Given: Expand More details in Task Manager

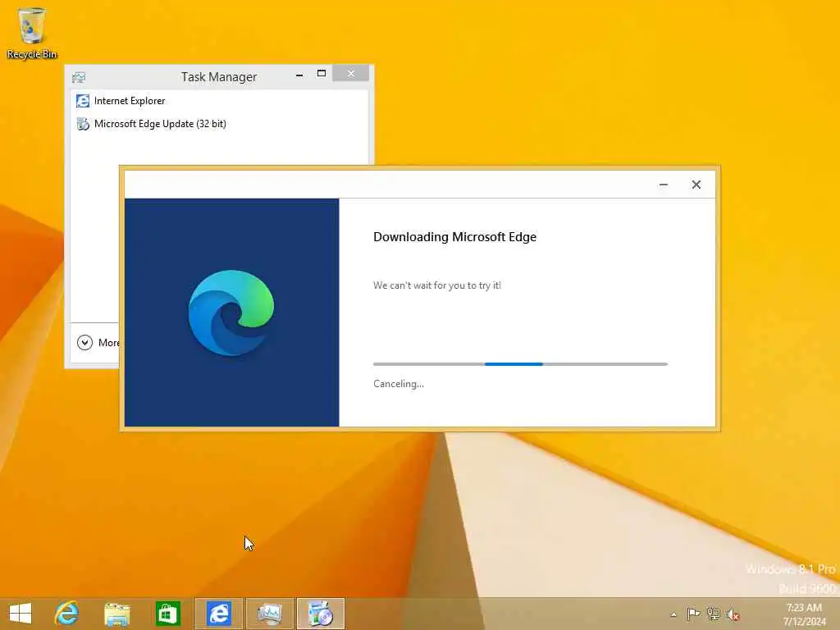Looking at the screenshot, I should coord(98,342).
